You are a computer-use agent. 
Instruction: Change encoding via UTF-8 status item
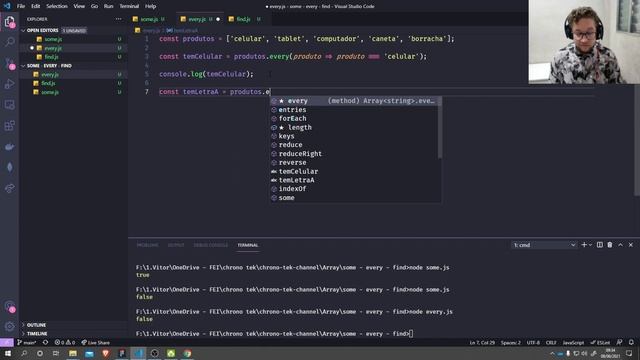[x=533, y=342]
